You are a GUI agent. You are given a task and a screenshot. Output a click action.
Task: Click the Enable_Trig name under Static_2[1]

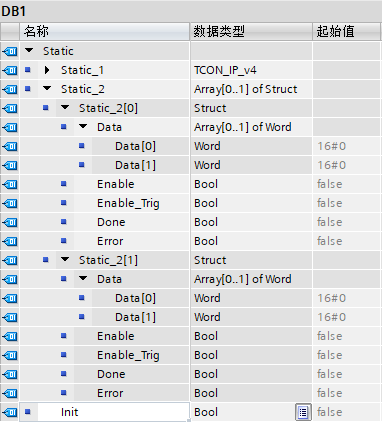[x=128, y=355]
